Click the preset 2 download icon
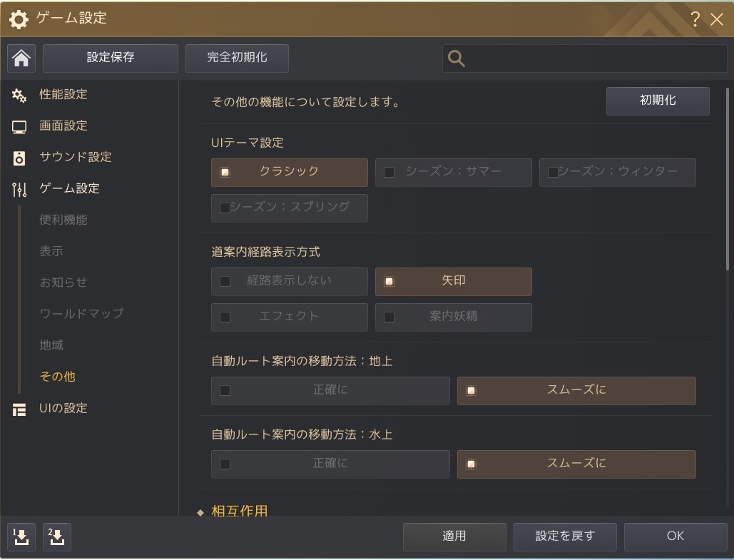Viewport: 734px width, 560px height. 57,536
